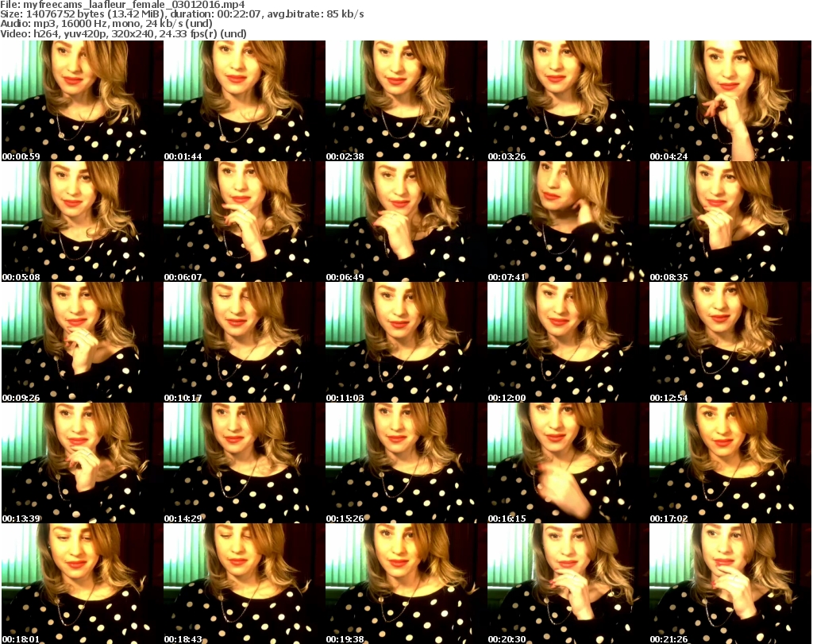Open the frame at 00:08:35
The height and width of the screenshot is (644, 813).
(x=730, y=222)
